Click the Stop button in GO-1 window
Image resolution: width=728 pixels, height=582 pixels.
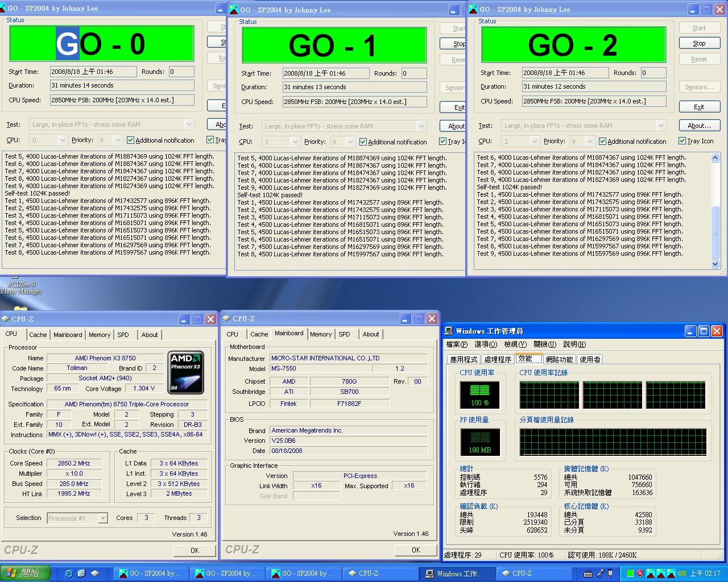(x=453, y=44)
